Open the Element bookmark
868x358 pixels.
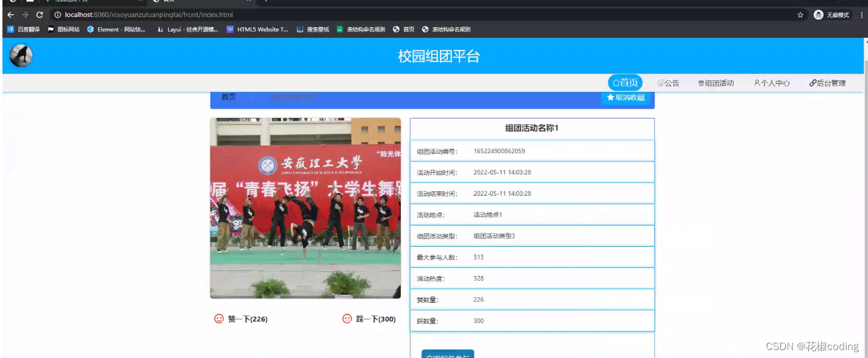tap(116, 29)
